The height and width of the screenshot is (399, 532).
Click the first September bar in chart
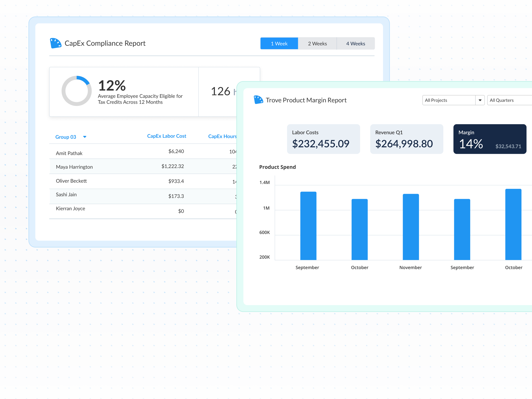click(308, 226)
